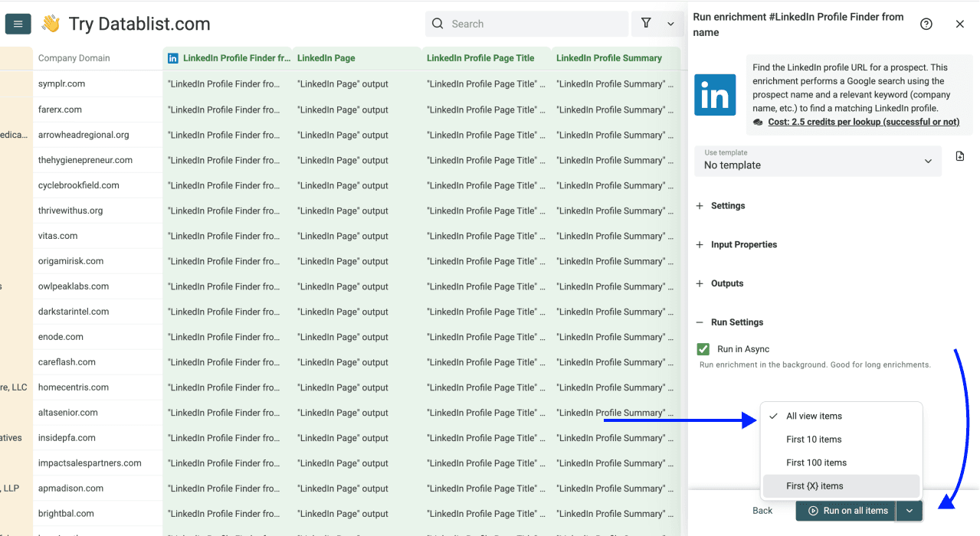The image size is (980, 536).
Task: Open the hamburger navigation menu
Action: [17, 23]
